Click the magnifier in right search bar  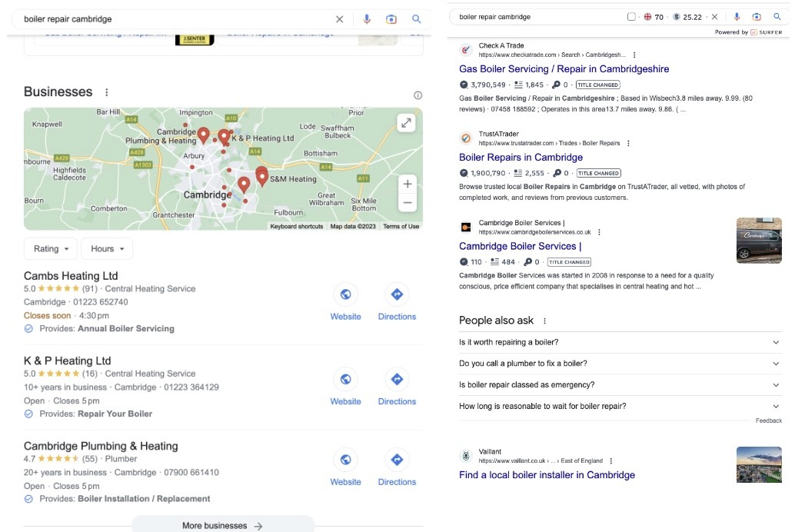(x=777, y=17)
